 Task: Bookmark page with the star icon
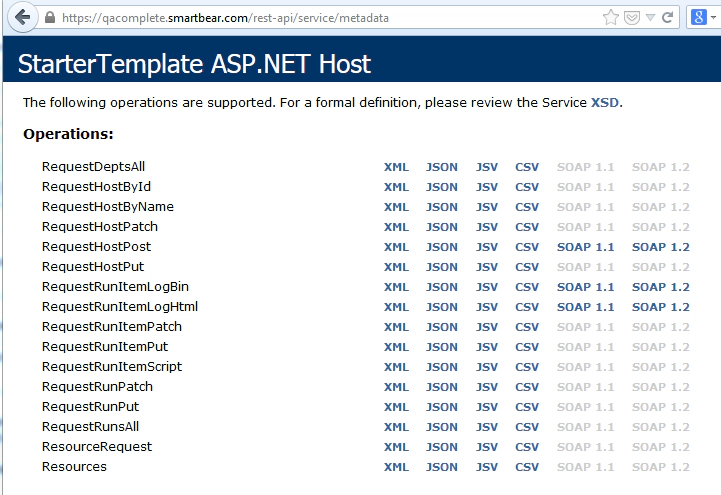pyautogui.click(x=611, y=17)
